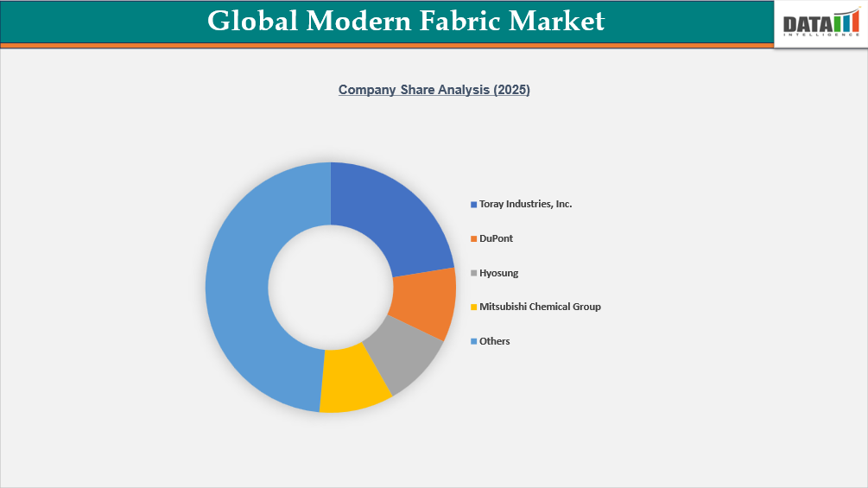Select the Hyosung legend label

click(x=498, y=273)
